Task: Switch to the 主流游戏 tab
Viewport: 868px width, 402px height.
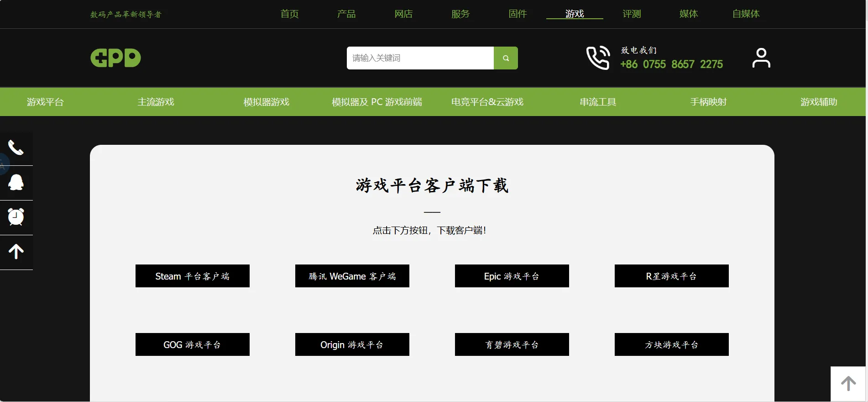Action: tap(156, 102)
